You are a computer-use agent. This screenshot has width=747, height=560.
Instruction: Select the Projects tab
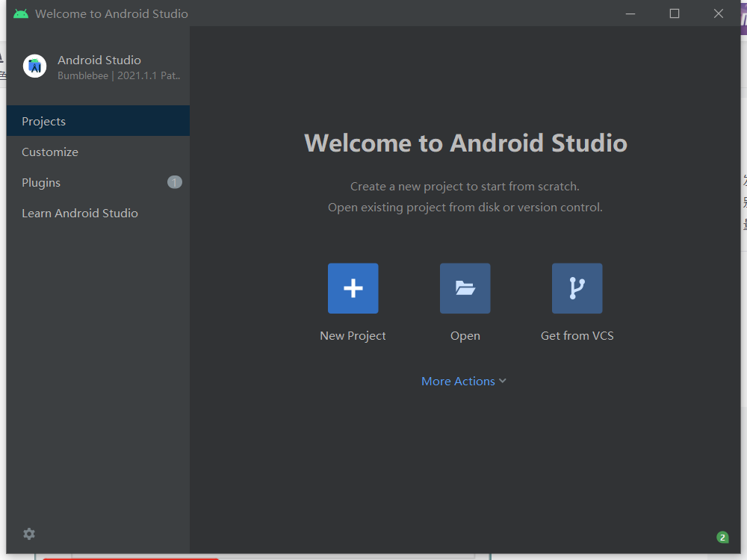pos(98,121)
